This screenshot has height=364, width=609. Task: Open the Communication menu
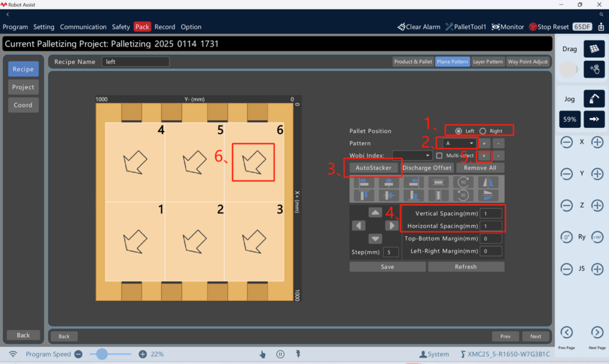tap(83, 27)
